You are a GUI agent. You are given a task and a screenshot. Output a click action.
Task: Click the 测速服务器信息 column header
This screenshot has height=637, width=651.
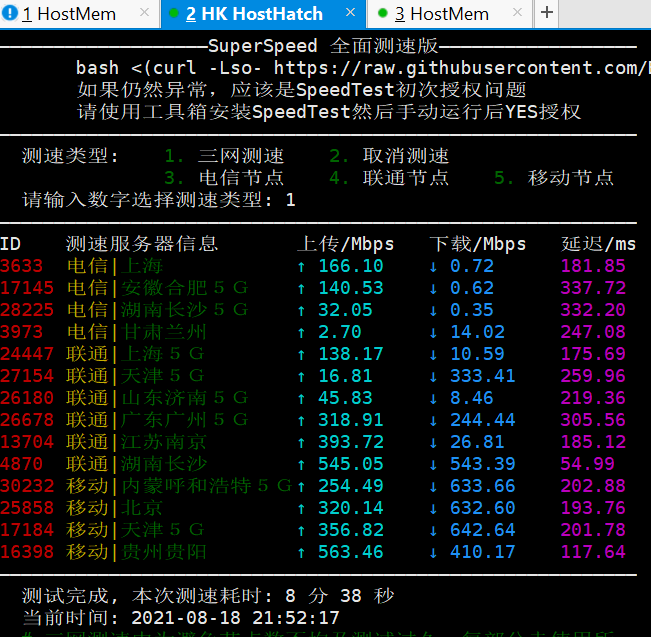click(142, 244)
